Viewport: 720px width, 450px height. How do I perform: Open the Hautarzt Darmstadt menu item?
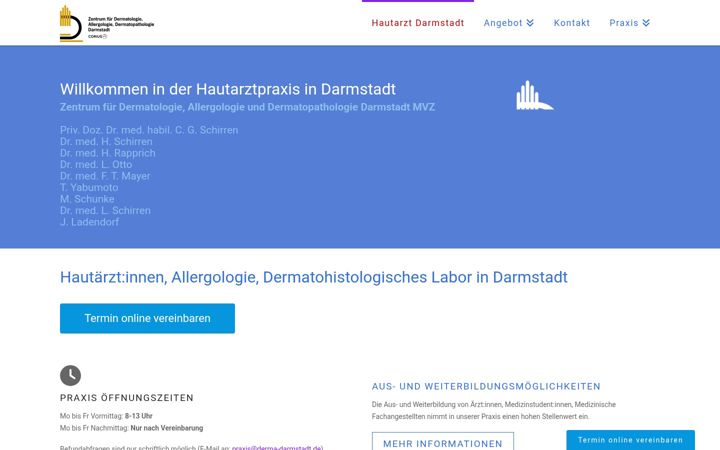coord(418,23)
